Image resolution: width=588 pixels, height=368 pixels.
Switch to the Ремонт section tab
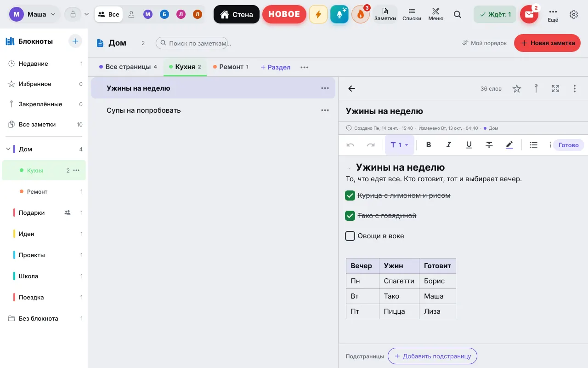coord(231,67)
